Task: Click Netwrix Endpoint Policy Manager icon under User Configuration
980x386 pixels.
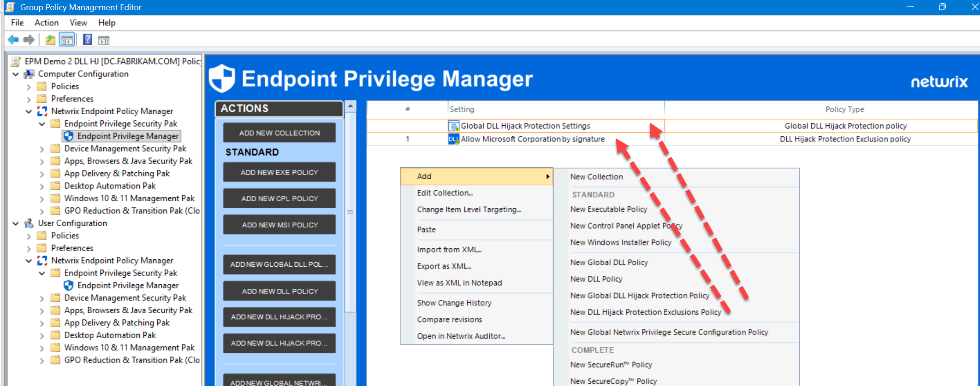Action: click(x=42, y=260)
